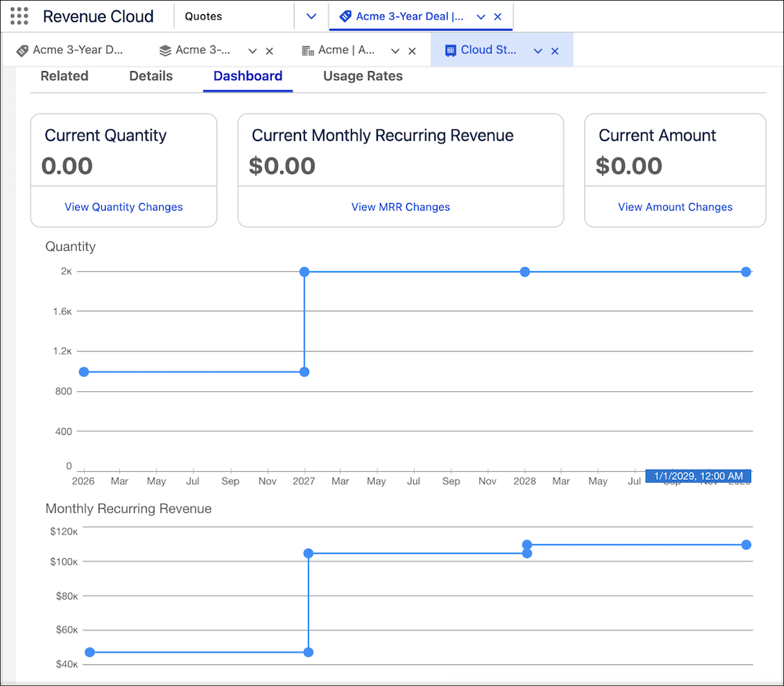Click the tag icon on Acme 3-Year D... subtab
Screen dimensions: 784x686
pyautogui.click(x=22, y=50)
